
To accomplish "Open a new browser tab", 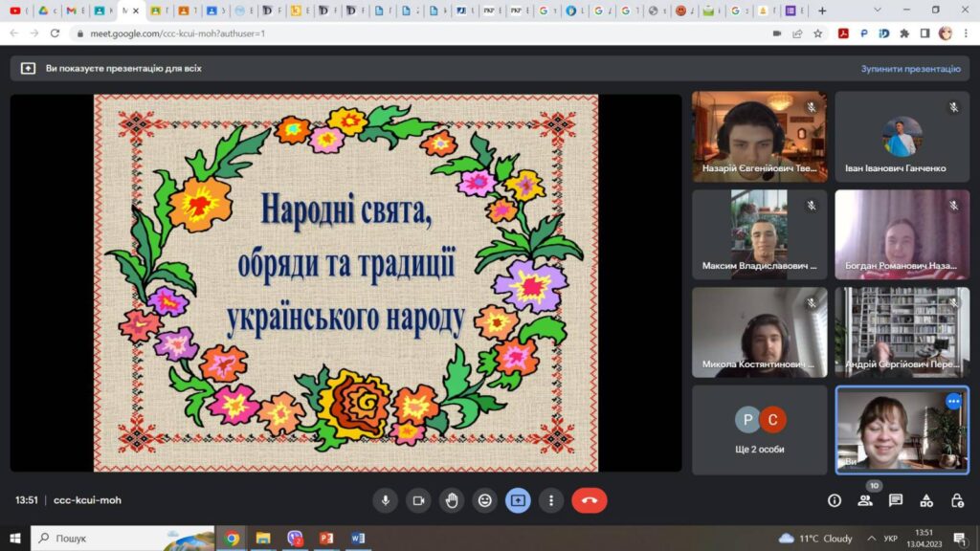I will 822,11.
